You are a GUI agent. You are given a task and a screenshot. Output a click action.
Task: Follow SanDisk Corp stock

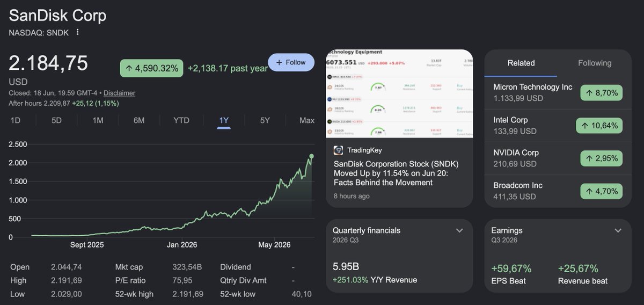(x=290, y=62)
